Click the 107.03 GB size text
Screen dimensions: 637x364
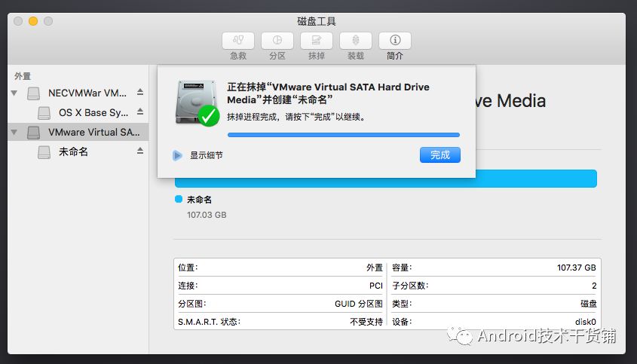[207, 215]
